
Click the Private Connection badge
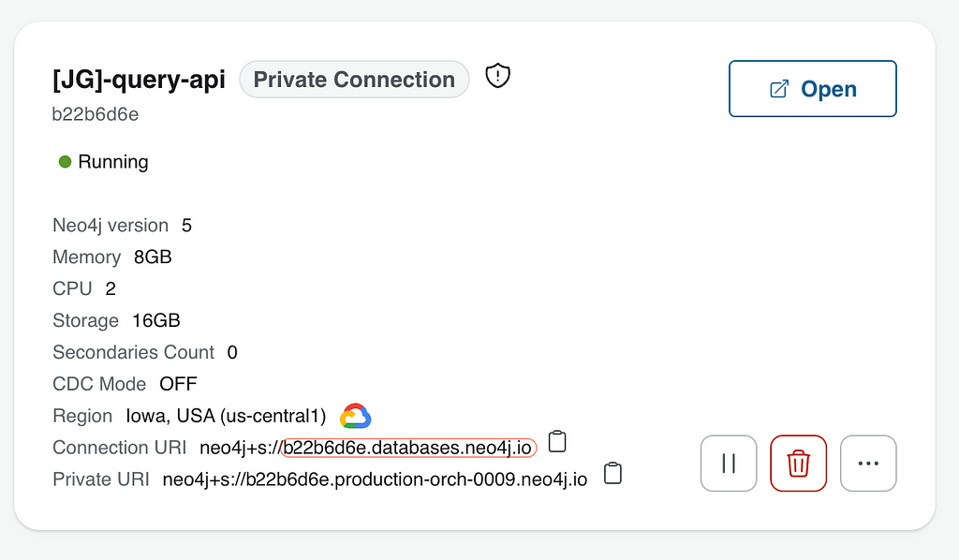[x=354, y=80]
